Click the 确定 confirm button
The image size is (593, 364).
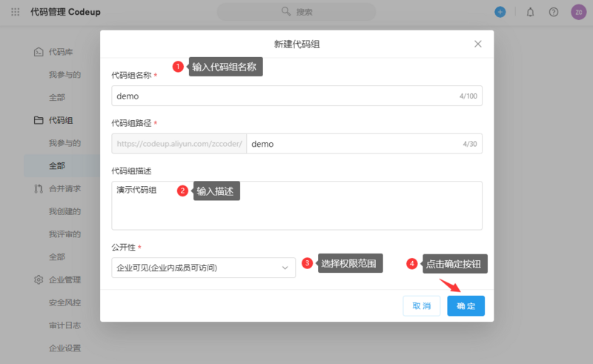[x=466, y=305]
